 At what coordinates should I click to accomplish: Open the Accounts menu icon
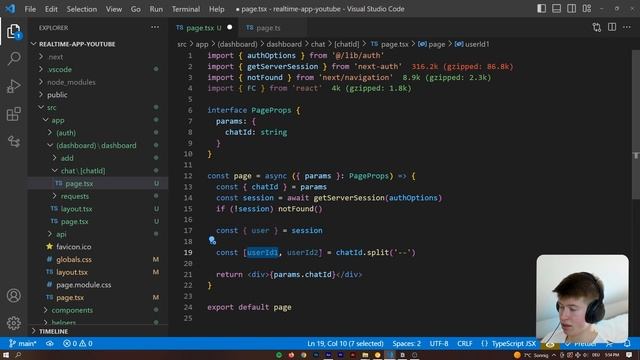(13, 295)
